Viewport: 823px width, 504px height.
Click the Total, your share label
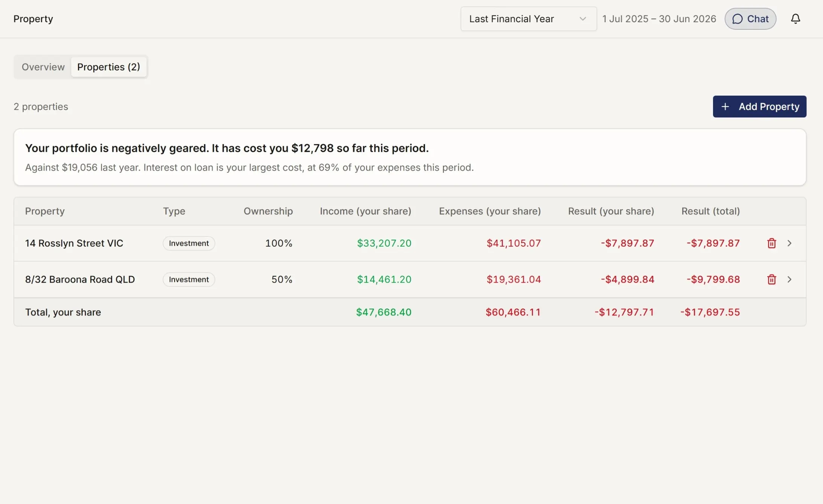[63, 312]
